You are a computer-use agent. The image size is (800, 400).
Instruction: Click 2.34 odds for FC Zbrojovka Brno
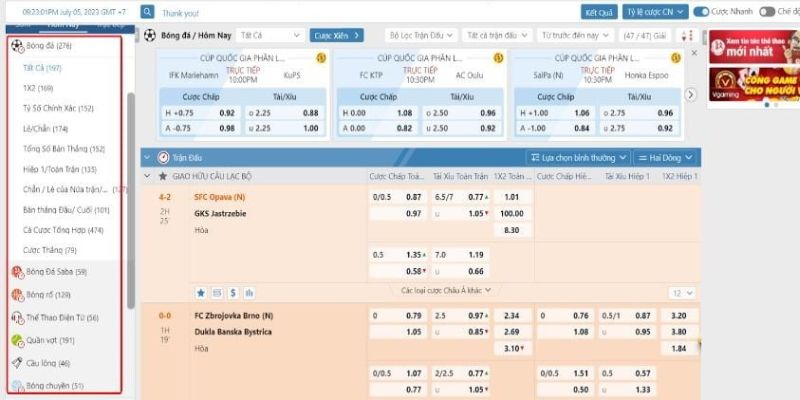click(x=512, y=316)
